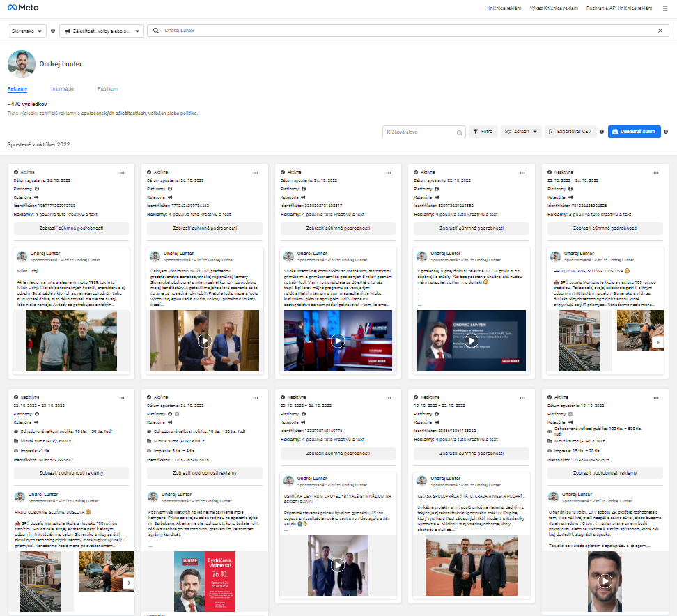Click Ondrej Lunter's profile picture in page header
This screenshot has width=677, height=616.
(x=22, y=64)
